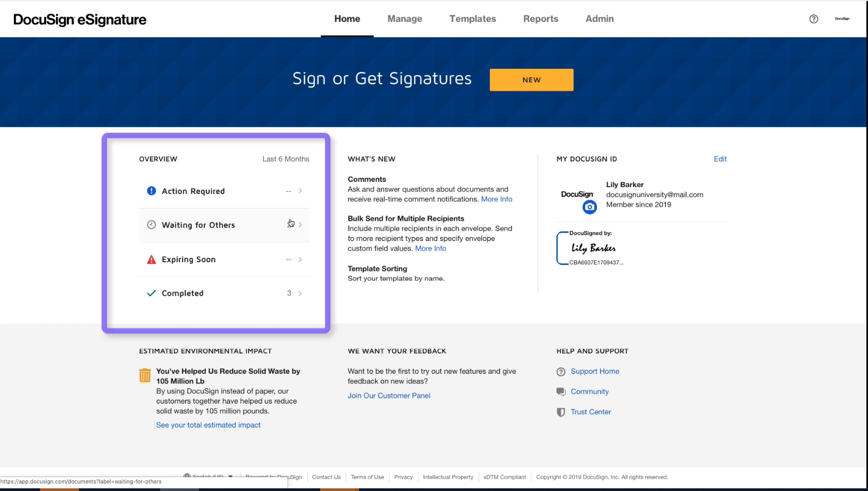Go to the Home tab

click(347, 19)
